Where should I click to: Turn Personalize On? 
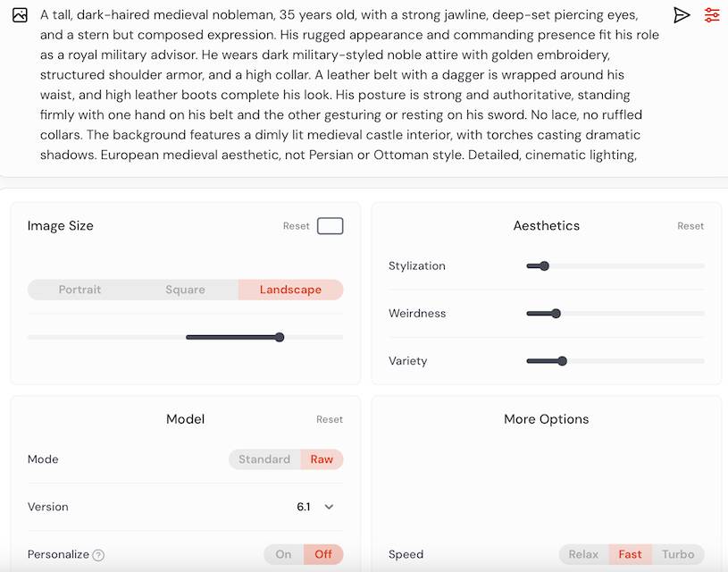click(283, 554)
